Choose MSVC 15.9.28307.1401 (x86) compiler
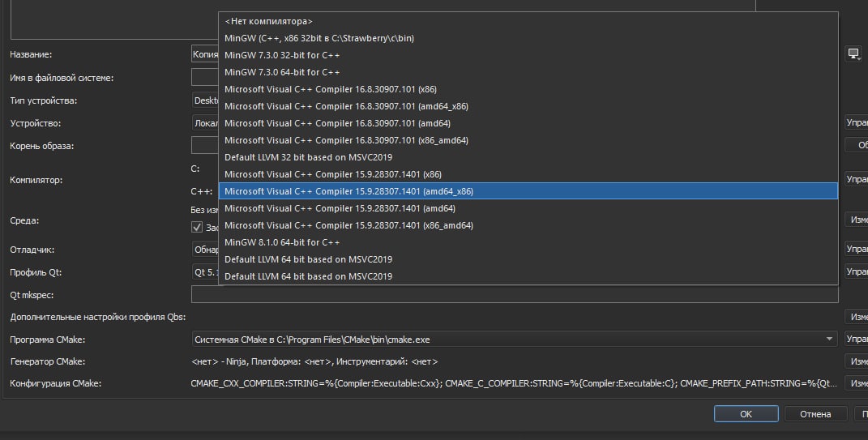 pyautogui.click(x=528, y=174)
